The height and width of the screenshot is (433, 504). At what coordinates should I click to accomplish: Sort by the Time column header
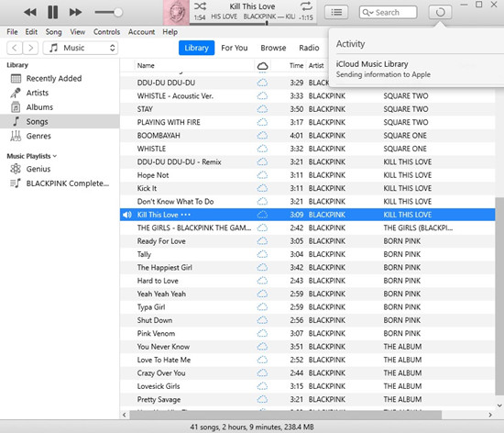point(296,66)
